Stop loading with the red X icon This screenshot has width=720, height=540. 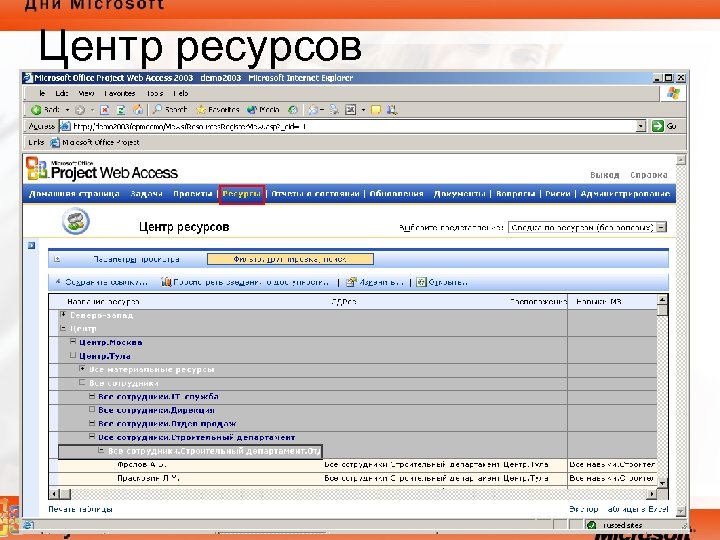[105, 110]
